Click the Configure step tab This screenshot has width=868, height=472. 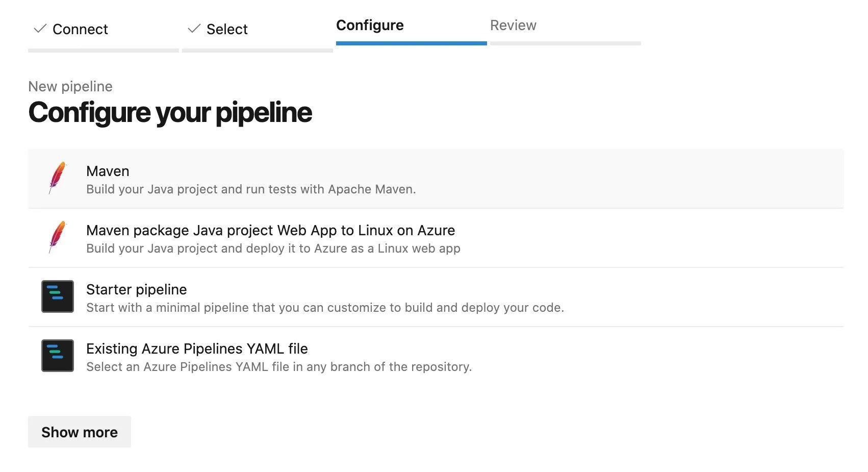[370, 26]
